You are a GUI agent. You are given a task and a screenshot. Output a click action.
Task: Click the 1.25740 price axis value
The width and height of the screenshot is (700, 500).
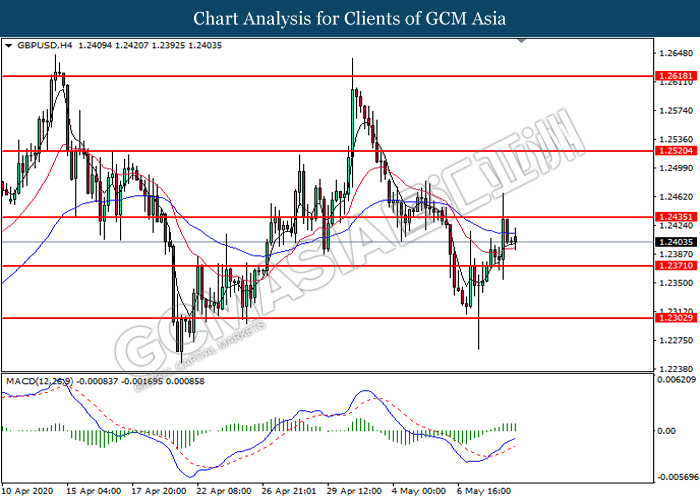[x=676, y=110]
